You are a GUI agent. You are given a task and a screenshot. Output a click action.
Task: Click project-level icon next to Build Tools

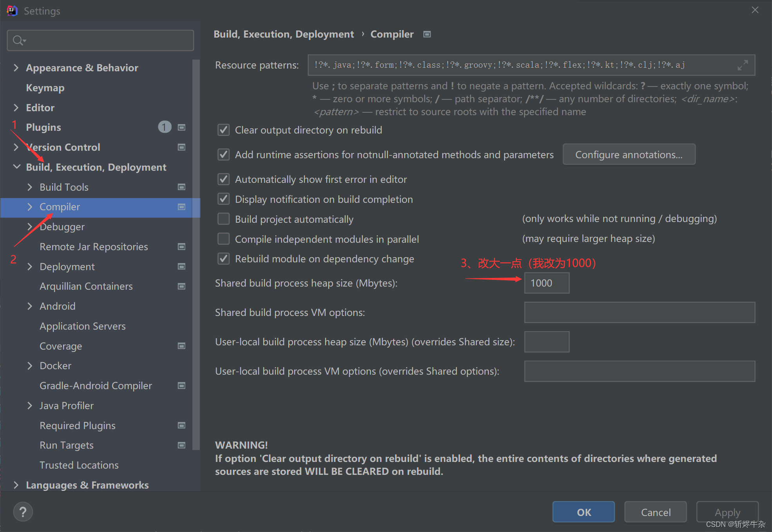pos(181,187)
